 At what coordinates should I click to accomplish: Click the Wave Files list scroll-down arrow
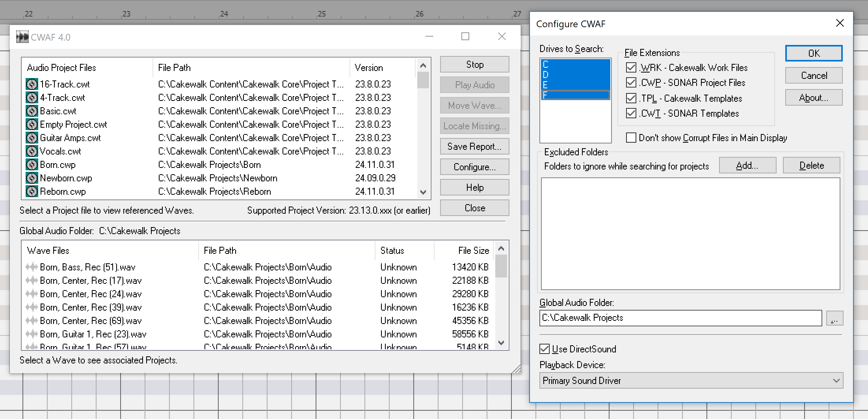501,343
